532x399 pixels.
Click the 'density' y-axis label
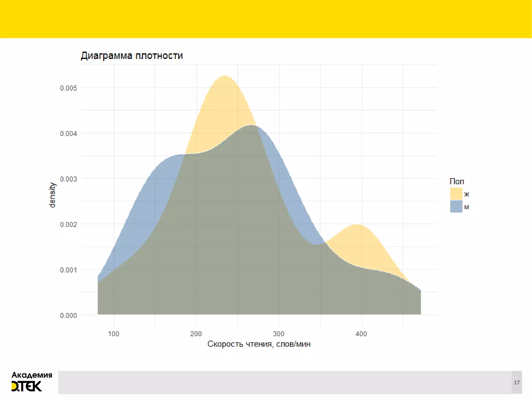(x=52, y=195)
